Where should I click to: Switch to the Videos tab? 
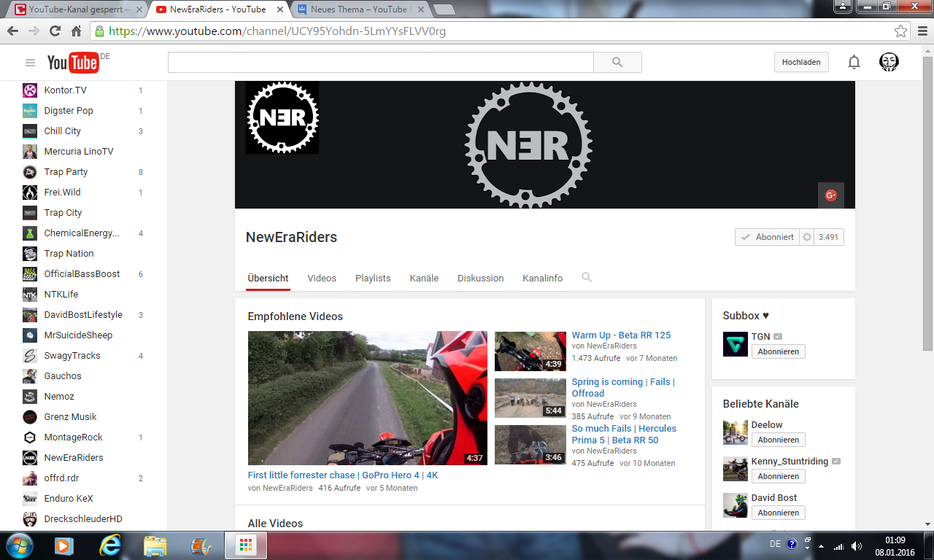322,278
